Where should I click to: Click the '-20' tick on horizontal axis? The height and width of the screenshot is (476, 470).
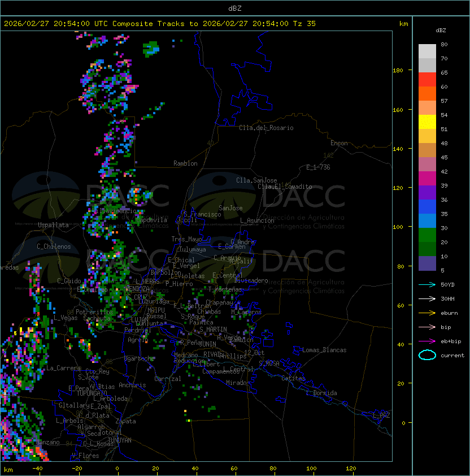(77, 469)
